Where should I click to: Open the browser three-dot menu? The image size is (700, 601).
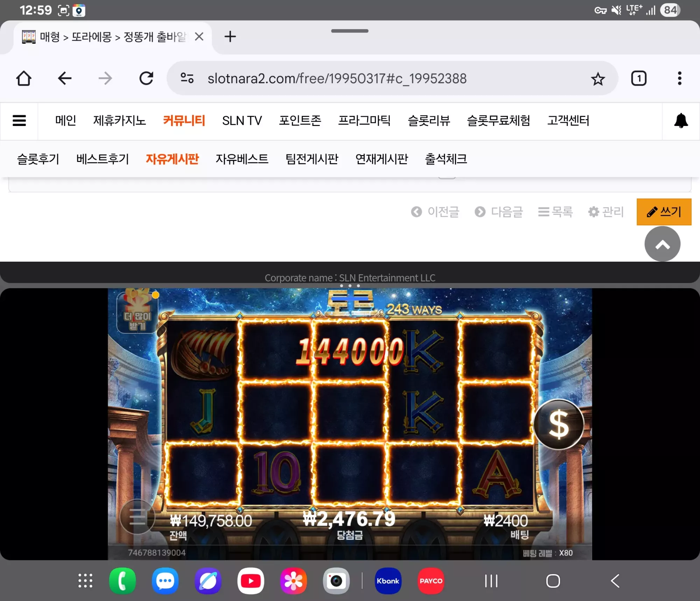point(680,78)
